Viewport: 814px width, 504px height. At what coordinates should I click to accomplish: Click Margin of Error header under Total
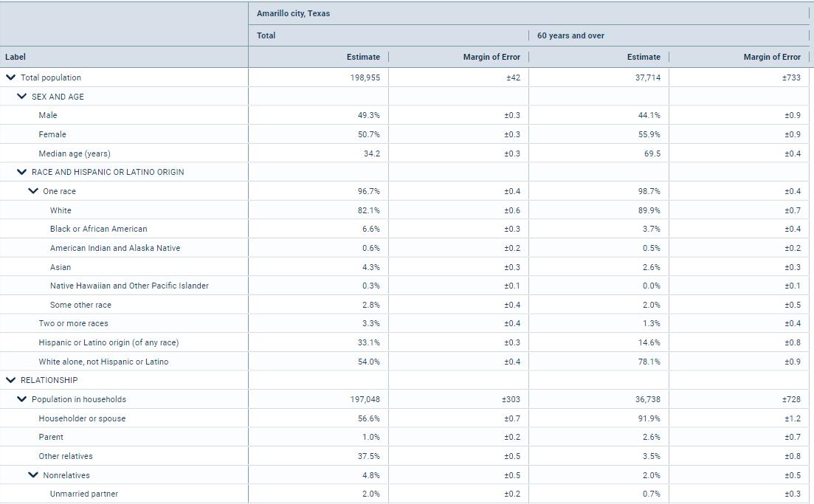491,57
